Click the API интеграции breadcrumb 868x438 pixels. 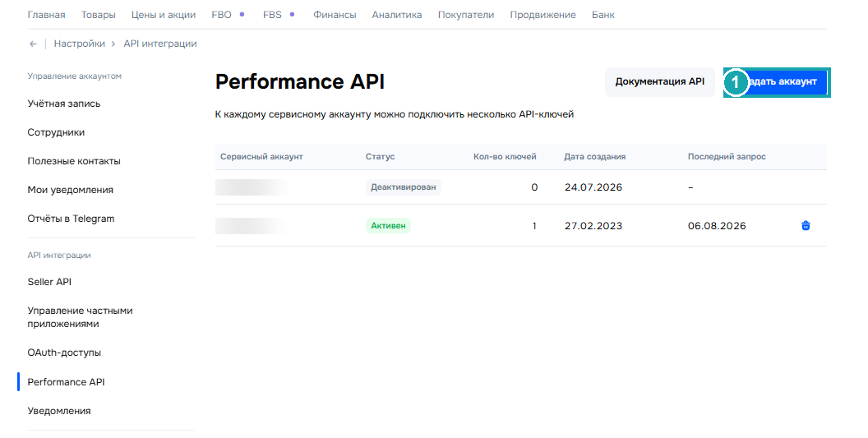160,44
